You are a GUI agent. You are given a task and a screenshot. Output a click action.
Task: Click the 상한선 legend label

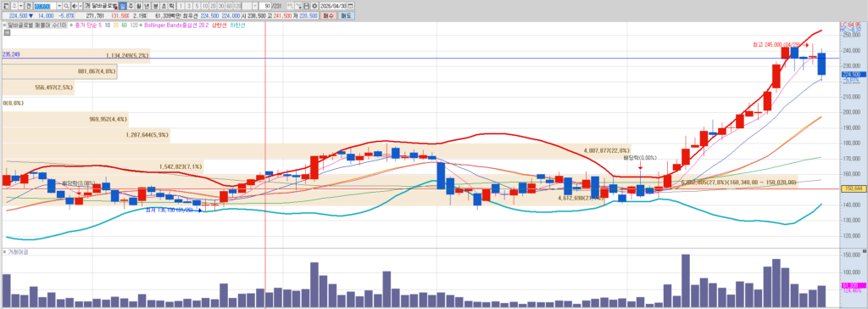tap(220, 25)
